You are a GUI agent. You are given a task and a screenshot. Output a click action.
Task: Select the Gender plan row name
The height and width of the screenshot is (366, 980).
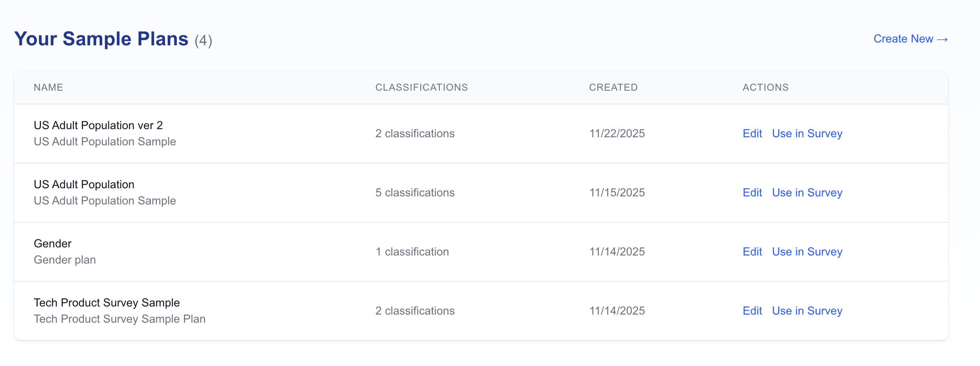pyautogui.click(x=53, y=244)
